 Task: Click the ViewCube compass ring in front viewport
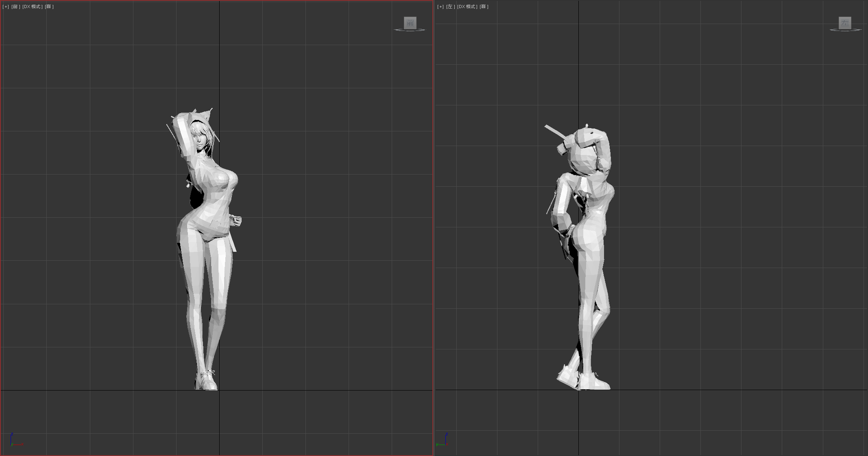[410, 30]
